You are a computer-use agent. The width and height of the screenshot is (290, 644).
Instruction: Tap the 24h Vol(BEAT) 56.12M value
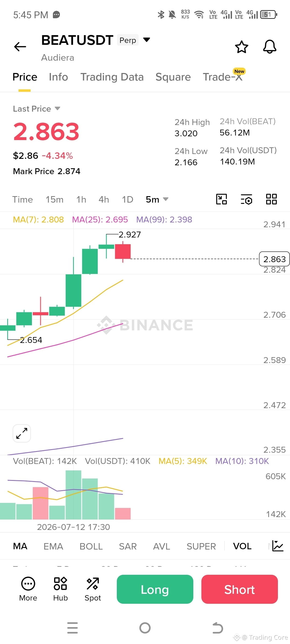point(235,133)
